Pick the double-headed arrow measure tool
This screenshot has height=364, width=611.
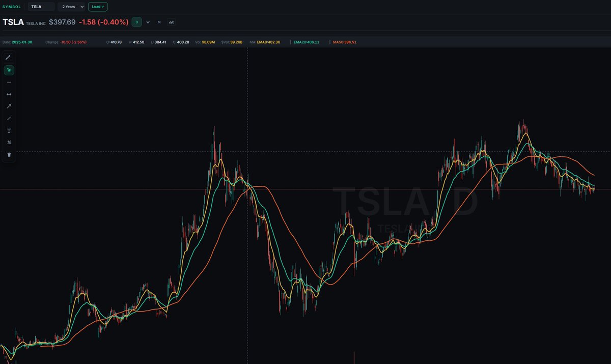pyautogui.click(x=9, y=94)
